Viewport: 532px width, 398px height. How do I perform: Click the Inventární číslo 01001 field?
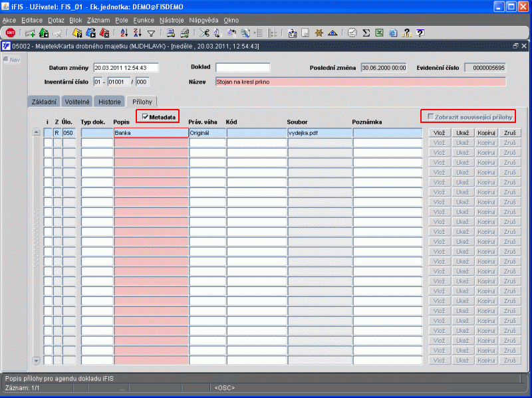click(119, 82)
